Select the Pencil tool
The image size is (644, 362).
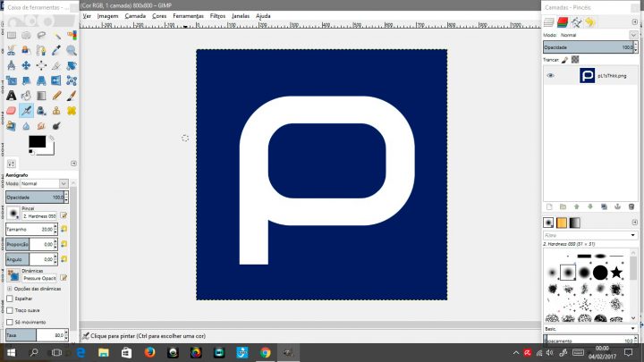point(56,96)
